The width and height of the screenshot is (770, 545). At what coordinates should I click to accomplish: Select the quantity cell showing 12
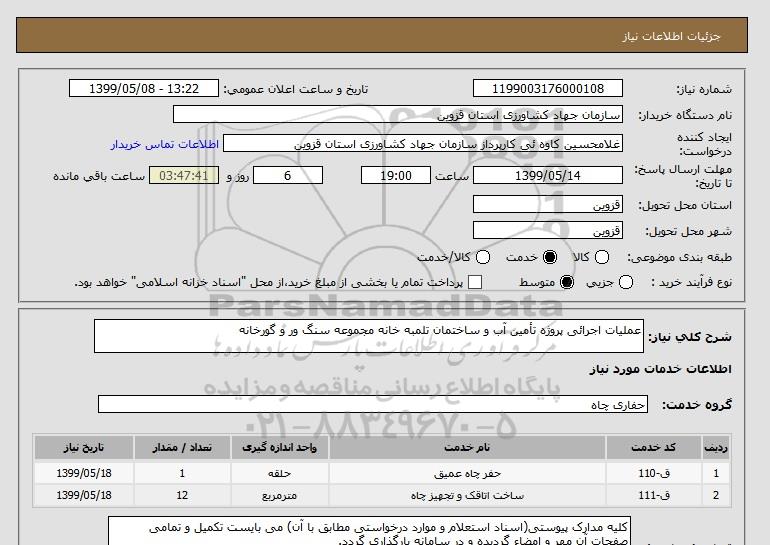pos(182,495)
